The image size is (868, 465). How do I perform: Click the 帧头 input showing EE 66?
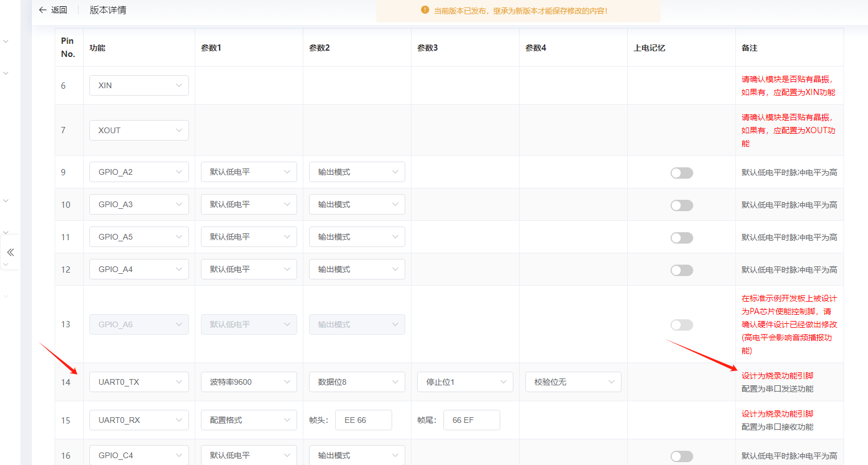[x=363, y=420]
